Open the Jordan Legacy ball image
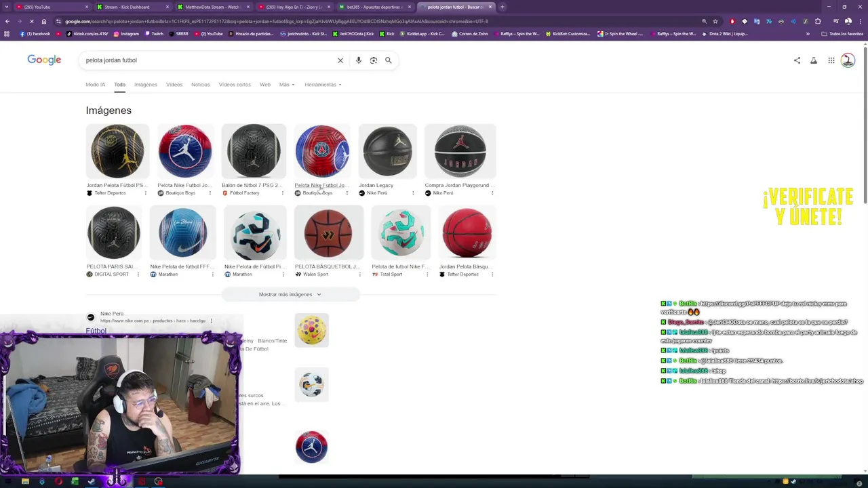 point(387,151)
